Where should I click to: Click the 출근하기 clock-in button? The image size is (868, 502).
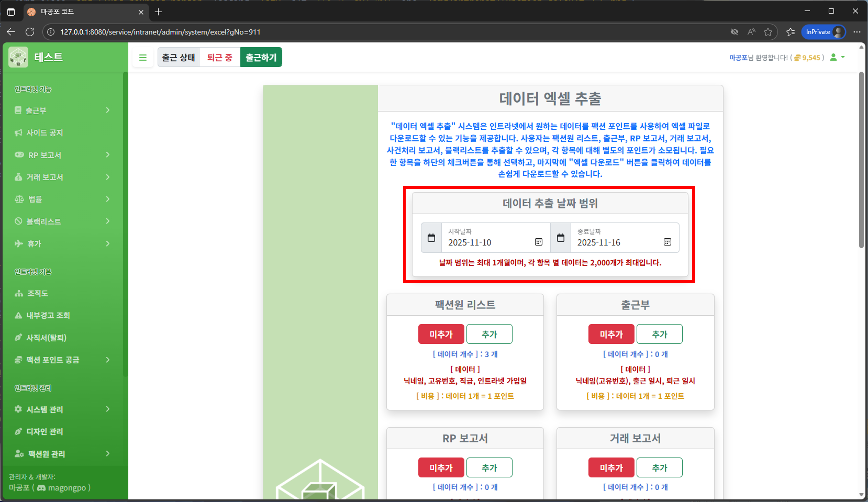[x=261, y=57]
